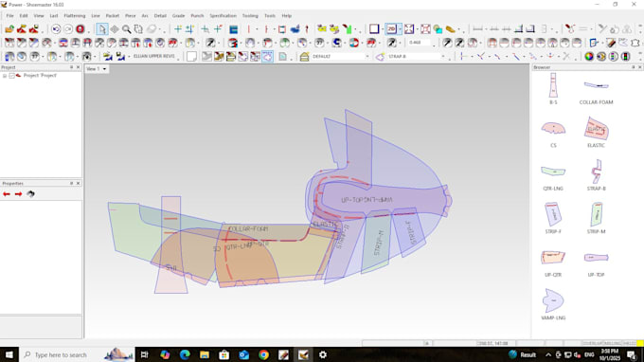Viewport: 644px width, 362px height.
Task: Click the undo arrow icon
Action: [56, 29]
